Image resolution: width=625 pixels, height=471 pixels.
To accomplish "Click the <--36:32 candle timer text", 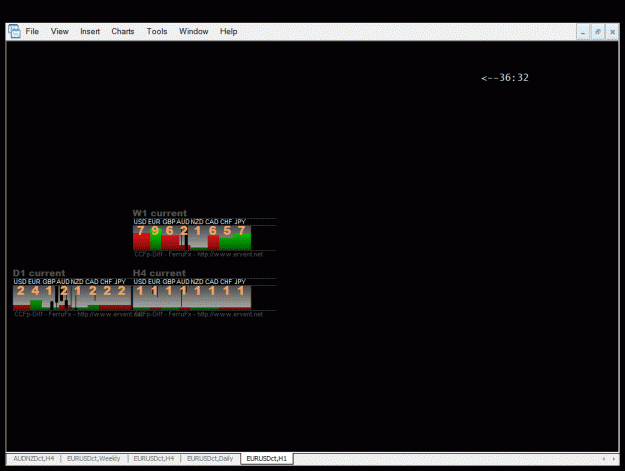I will 505,78.
